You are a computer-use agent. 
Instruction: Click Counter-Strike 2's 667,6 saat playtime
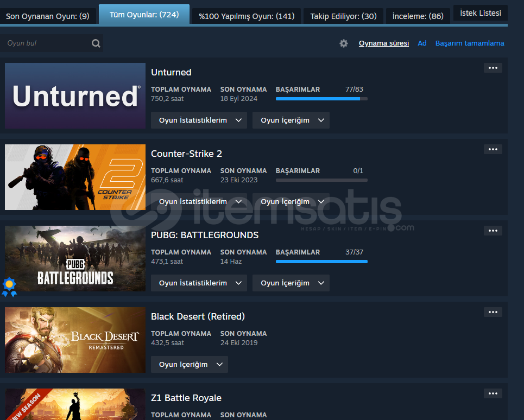tap(167, 180)
